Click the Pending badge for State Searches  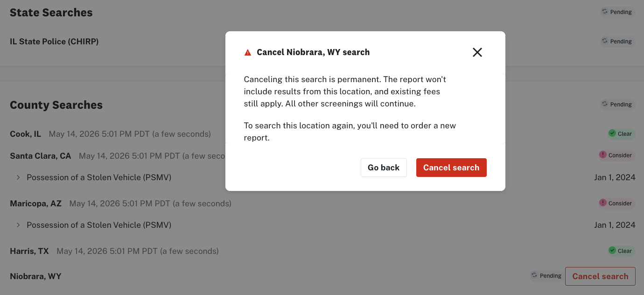(x=617, y=12)
